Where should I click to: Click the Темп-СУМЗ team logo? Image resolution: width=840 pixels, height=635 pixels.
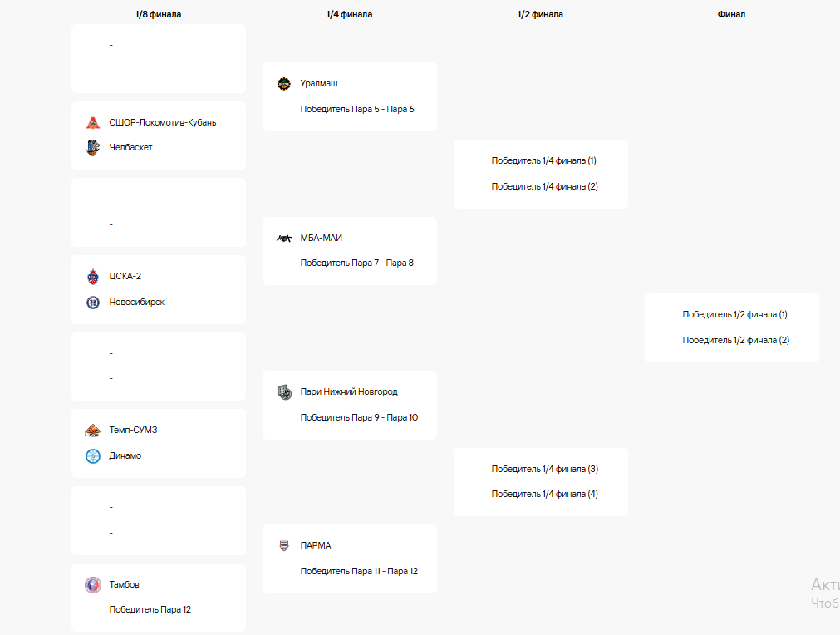pos(93,431)
